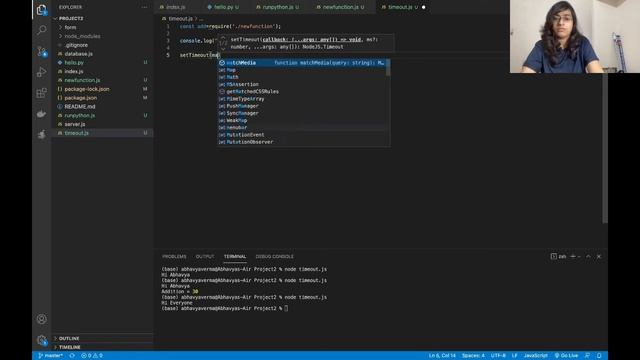Open README.md in explorer

102,107
